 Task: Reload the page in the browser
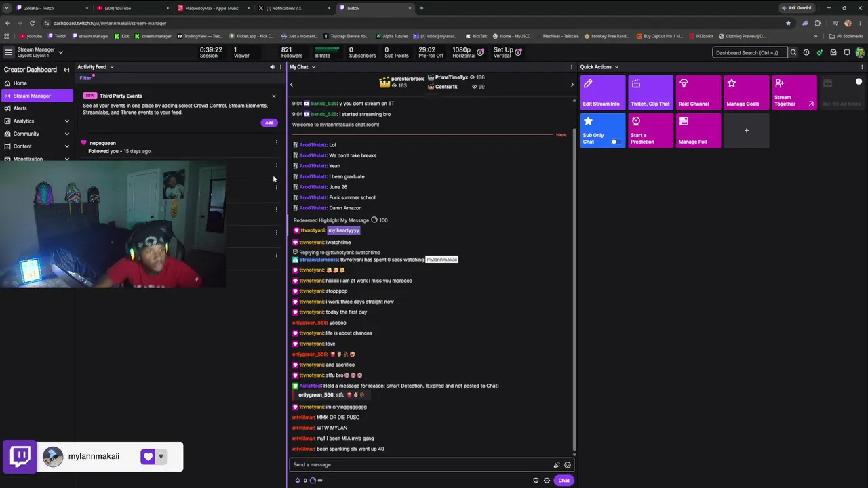point(32,23)
